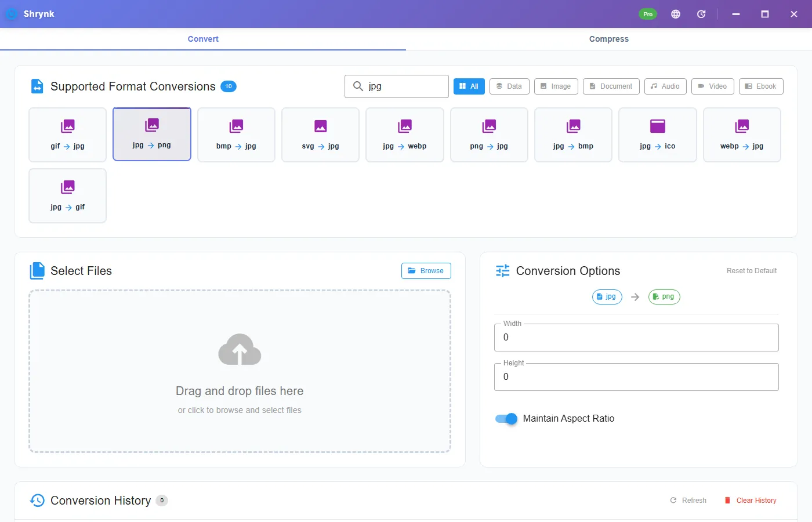812x522 pixels.
Task: Click the Browse files button
Action: point(426,271)
